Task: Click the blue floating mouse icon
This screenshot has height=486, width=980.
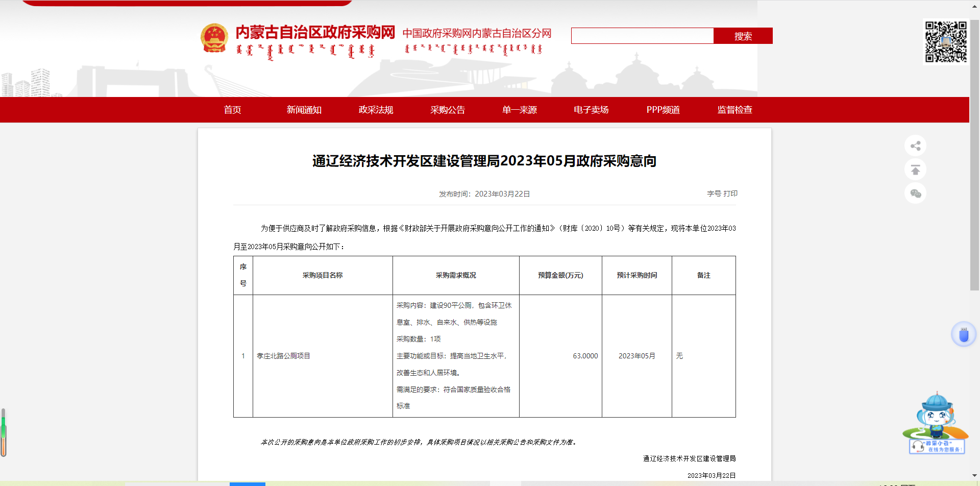Action: tap(963, 335)
